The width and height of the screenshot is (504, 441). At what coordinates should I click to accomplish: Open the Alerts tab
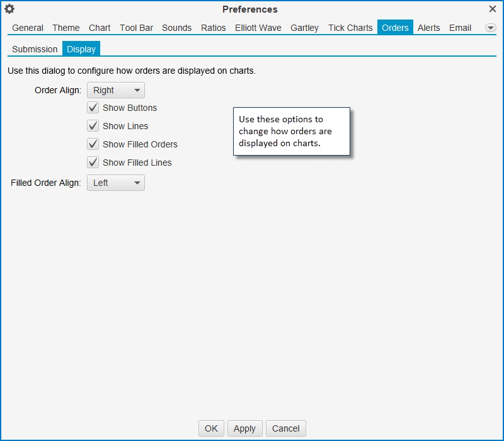[x=429, y=28]
